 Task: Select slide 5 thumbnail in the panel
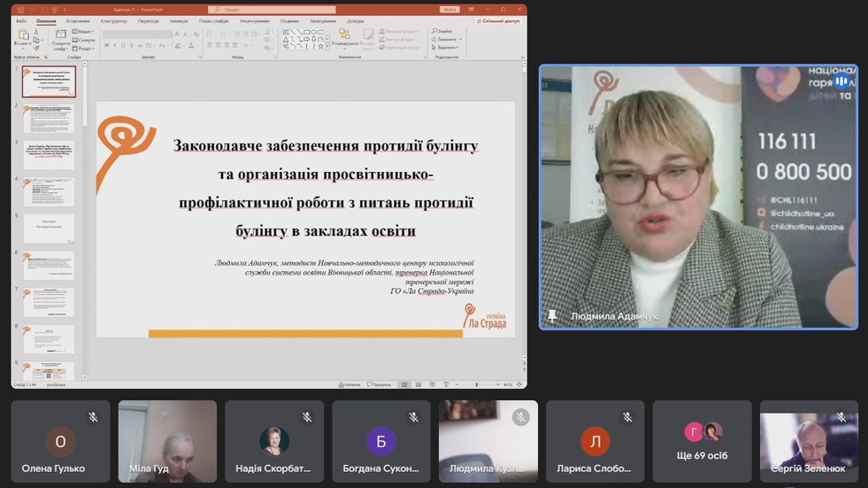(49, 229)
